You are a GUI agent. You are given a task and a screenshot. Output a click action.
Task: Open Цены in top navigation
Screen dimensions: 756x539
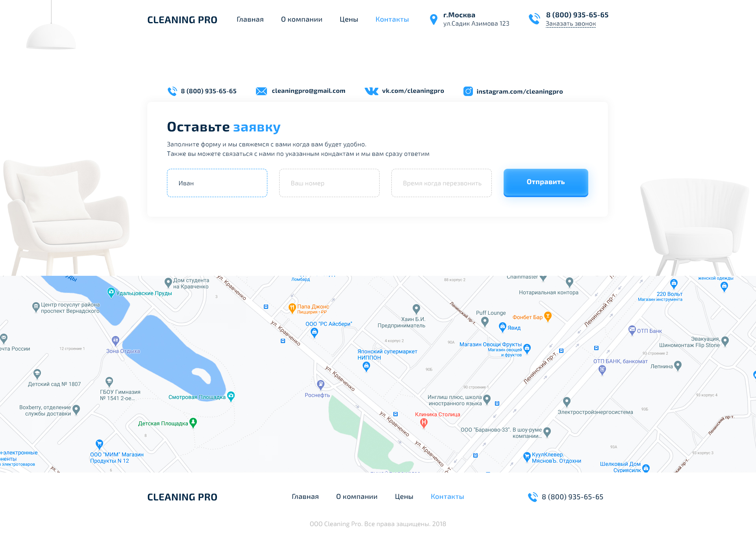(x=349, y=20)
